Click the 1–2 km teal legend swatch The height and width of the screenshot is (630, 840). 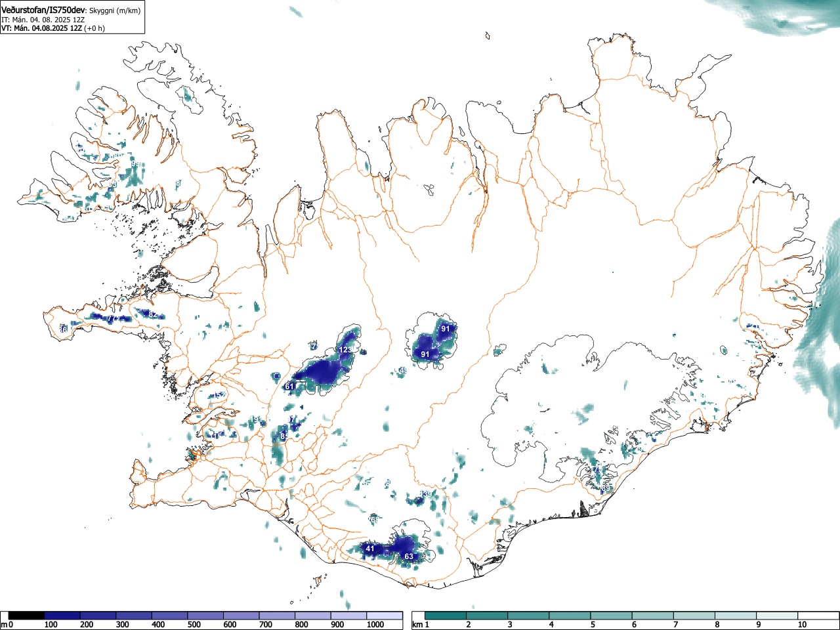446,616
